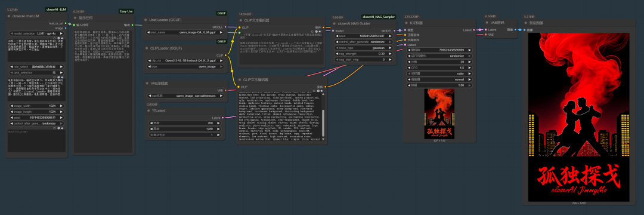Click the MODEL output socket on Unet Loader
Viewport: 644px width, 215px height.
point(225,27)
